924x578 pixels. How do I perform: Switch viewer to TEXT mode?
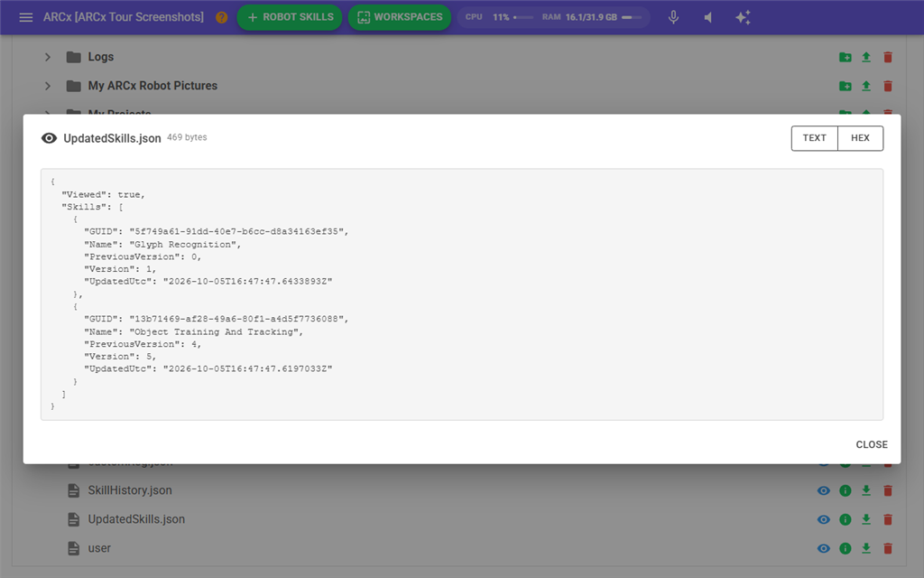pyautogui.click(x=815, y=138)
